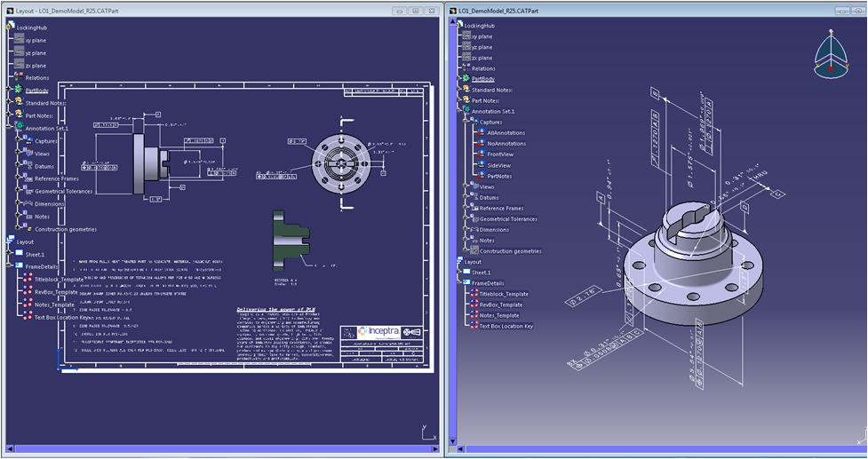Activate the FrontView capture
This screenshot has width=868, height=459.
(481, 154)
